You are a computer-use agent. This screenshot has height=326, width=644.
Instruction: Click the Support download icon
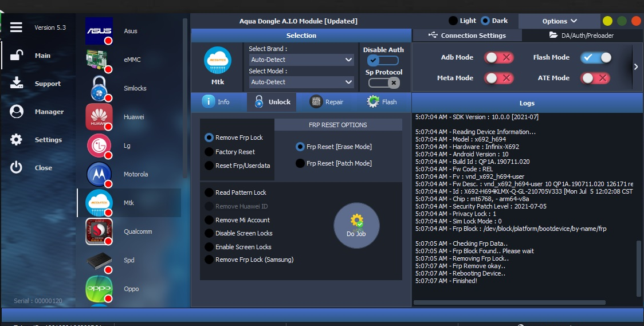(x=17, y=83)
